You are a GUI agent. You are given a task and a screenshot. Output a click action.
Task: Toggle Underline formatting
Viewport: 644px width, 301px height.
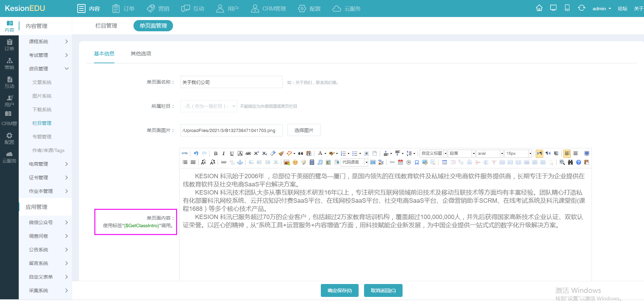tap(232, 153)
